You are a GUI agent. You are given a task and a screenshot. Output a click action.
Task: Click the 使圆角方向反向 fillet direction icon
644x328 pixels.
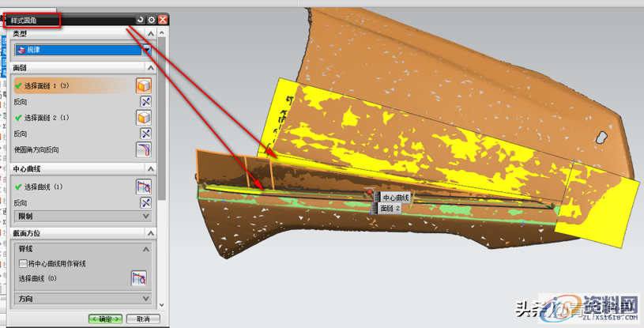(x=145, y=149)
